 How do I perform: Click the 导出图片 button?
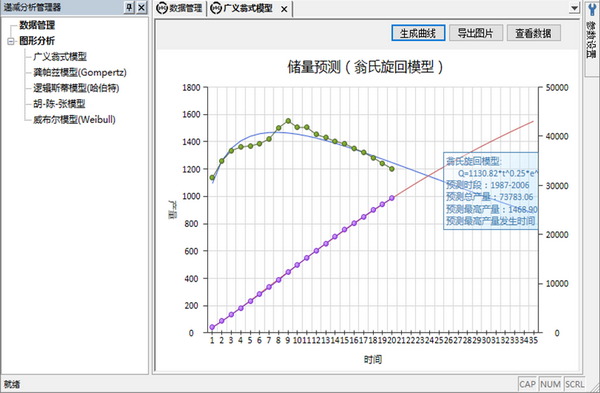pos(476,33)
